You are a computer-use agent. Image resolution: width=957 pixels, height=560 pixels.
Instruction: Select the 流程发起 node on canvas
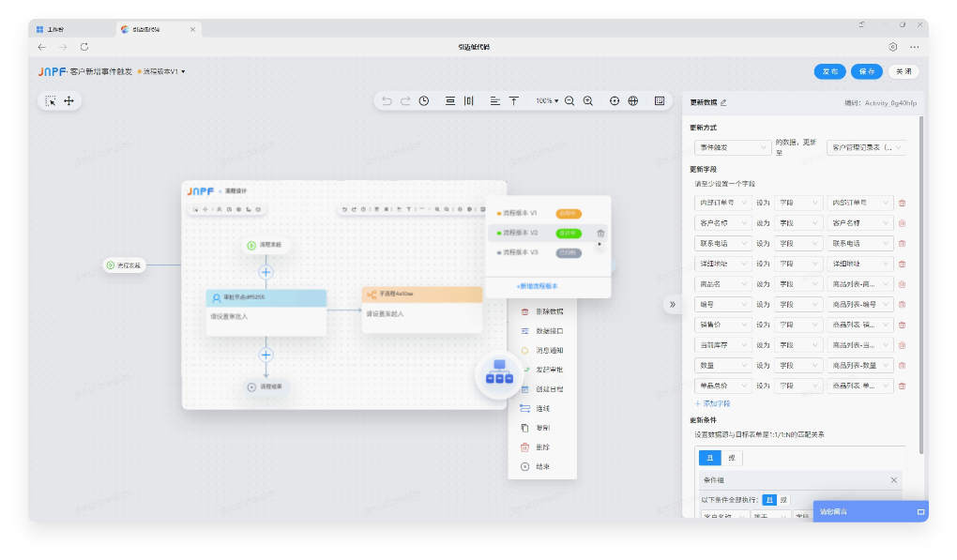coord(124,265)
